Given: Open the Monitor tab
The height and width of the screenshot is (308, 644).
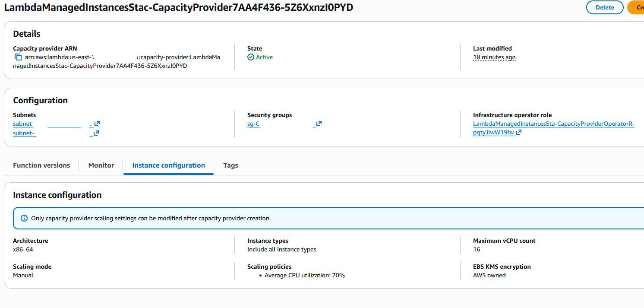Looking at the screenshot, I should 101,165.
